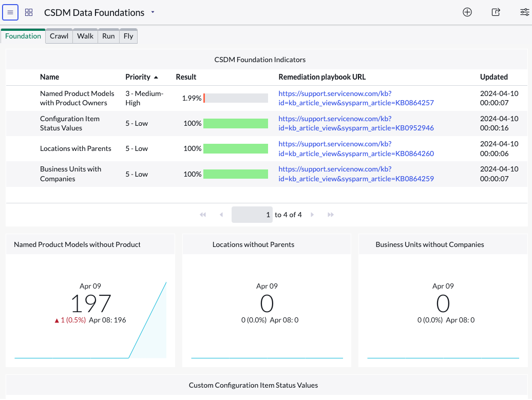Go to the last page of results

tap(331, 215)
